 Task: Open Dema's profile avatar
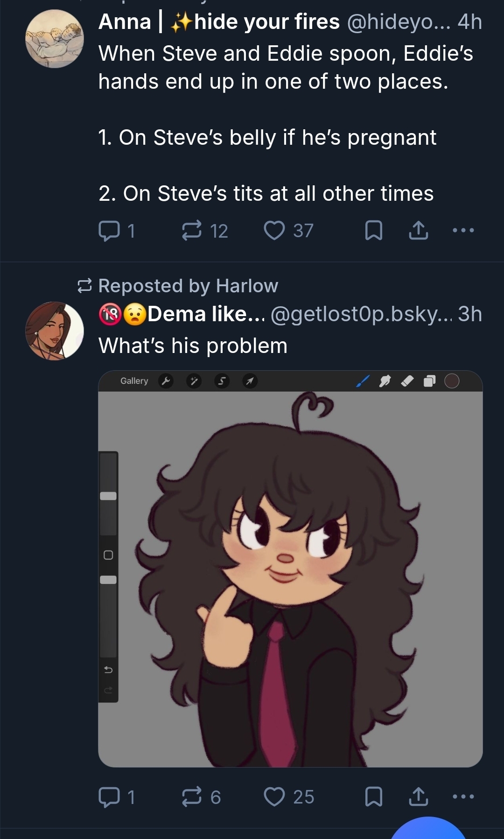click(55, 331)
